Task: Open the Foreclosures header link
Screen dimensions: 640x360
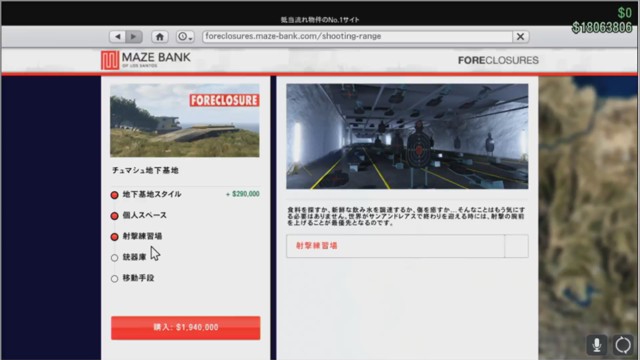Action: point(498,60)
